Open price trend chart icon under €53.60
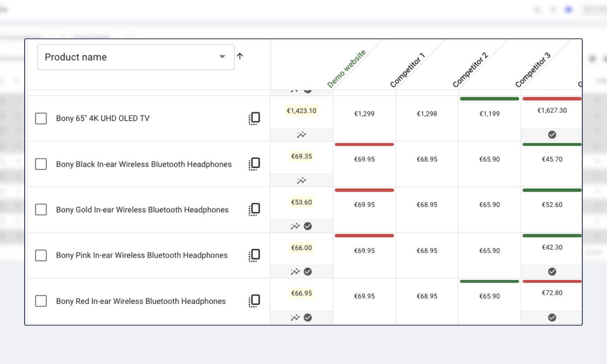 tap(295, 226)
